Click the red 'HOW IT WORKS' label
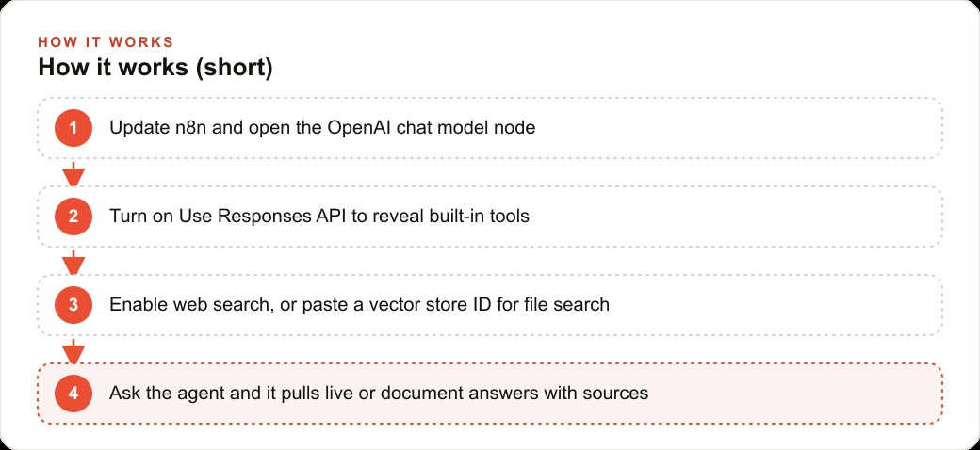980x450 pixels. [x=106, y=42]
